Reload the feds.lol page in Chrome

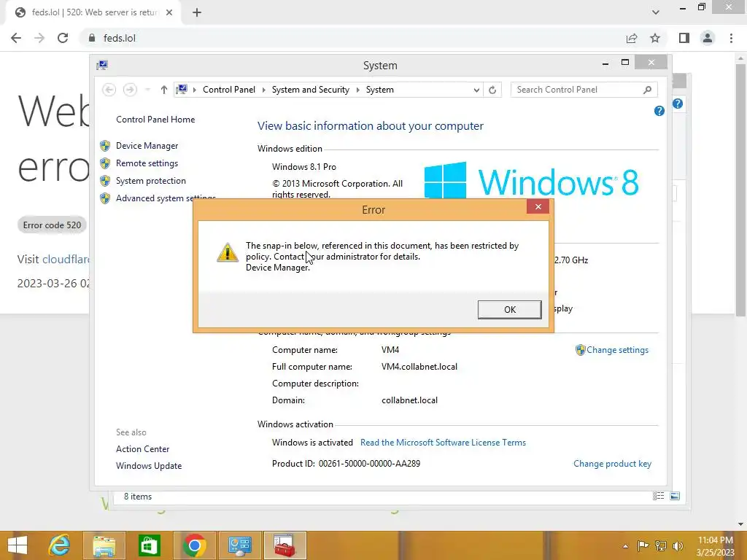[x=63, y=38]
